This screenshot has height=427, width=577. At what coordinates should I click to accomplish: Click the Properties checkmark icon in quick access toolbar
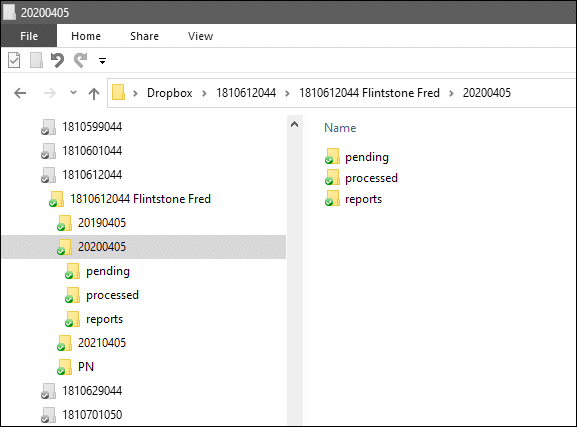14,60
